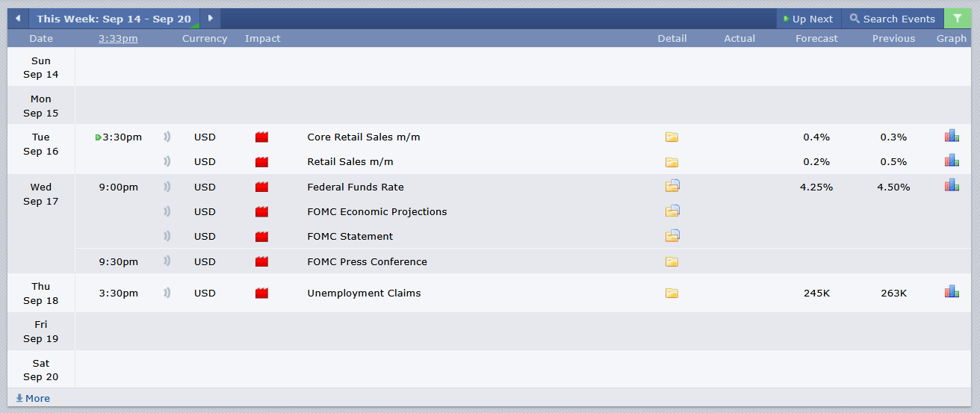Viewport: 980px width, 413px height.
Task: Open the This Week date range selector
Action: [114, 19]
